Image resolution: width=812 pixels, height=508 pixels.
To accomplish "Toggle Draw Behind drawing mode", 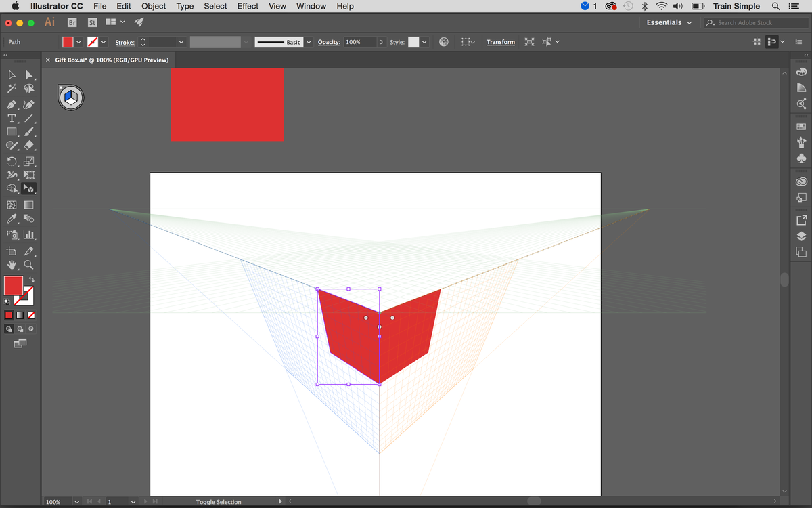I will (20, 329).
